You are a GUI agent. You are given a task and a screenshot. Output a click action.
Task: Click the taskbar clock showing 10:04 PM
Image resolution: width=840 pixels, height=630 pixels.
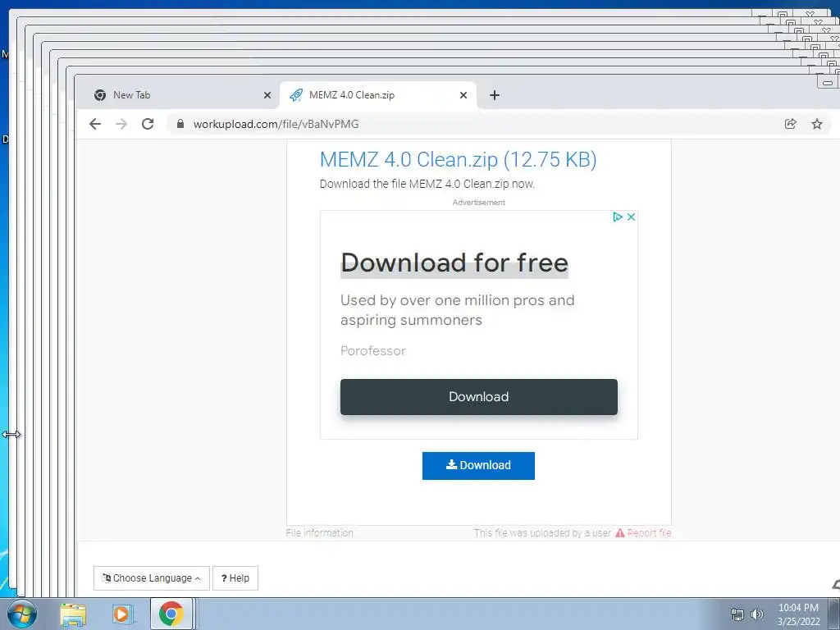point(798,614)
